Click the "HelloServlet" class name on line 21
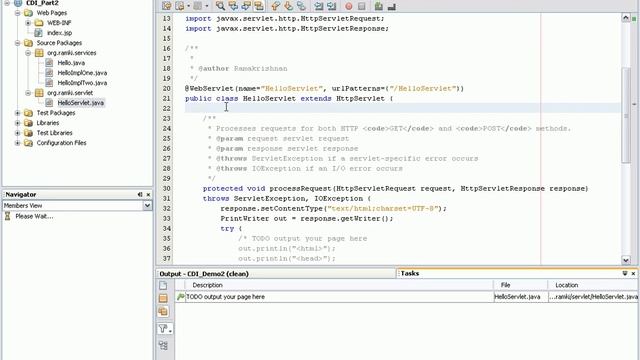 coord(269,99)
